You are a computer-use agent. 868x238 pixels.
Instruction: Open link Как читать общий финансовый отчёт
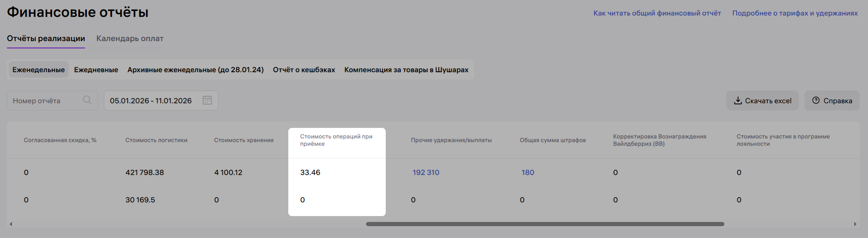pos(657,13)
